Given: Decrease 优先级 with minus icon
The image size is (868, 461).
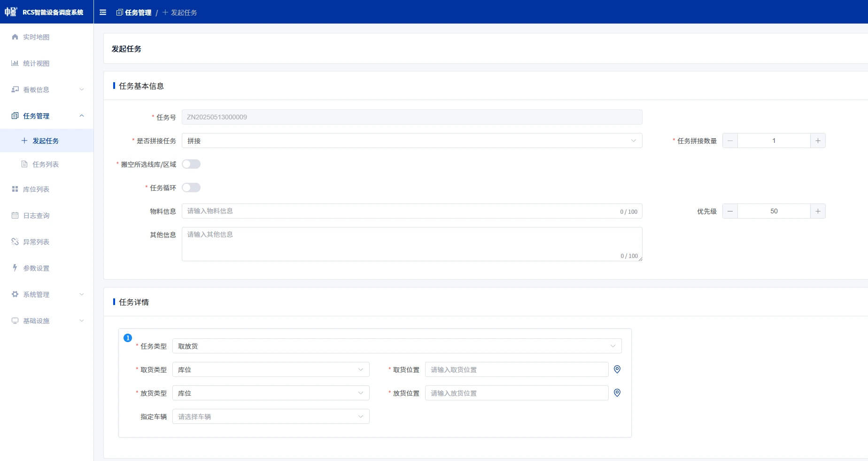Looking at the screenshot, I should click(730, 211).
